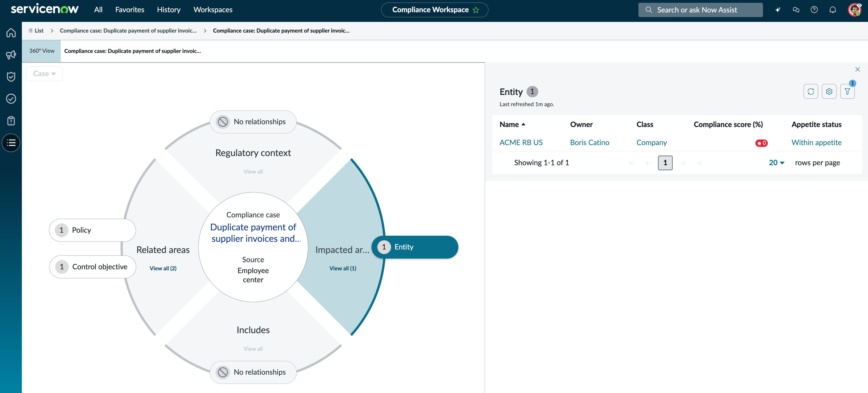868x393 pixels.
Task: Open Entity list settings gear
Action: tap(829, 91)
